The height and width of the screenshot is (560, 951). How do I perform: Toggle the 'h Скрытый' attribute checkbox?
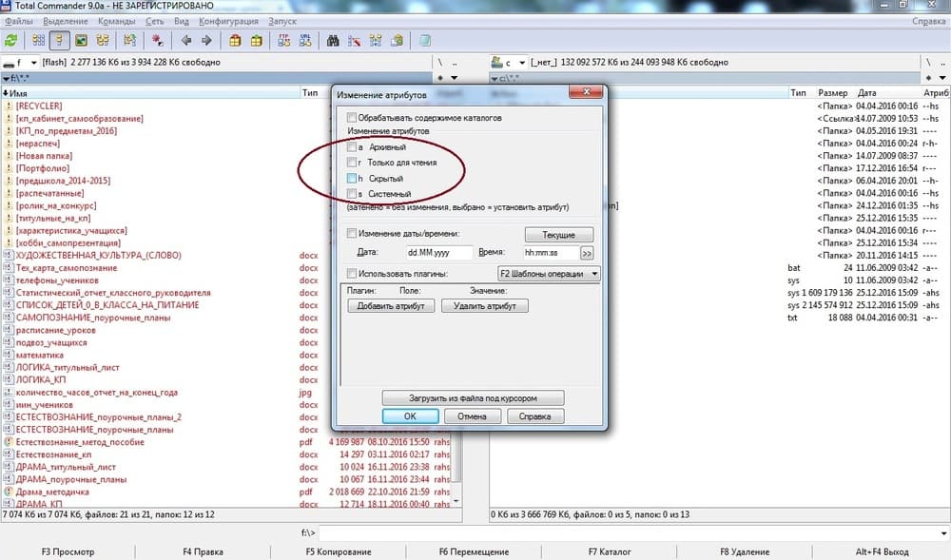point(352,178)
